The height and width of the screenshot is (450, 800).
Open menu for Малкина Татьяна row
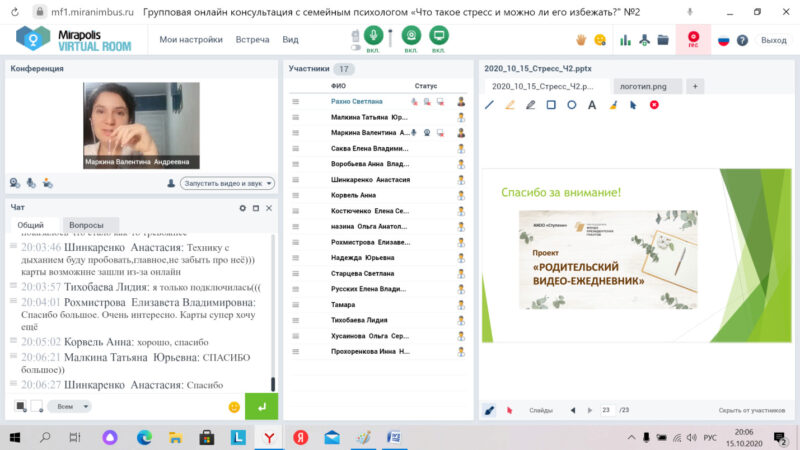(295, 117)
